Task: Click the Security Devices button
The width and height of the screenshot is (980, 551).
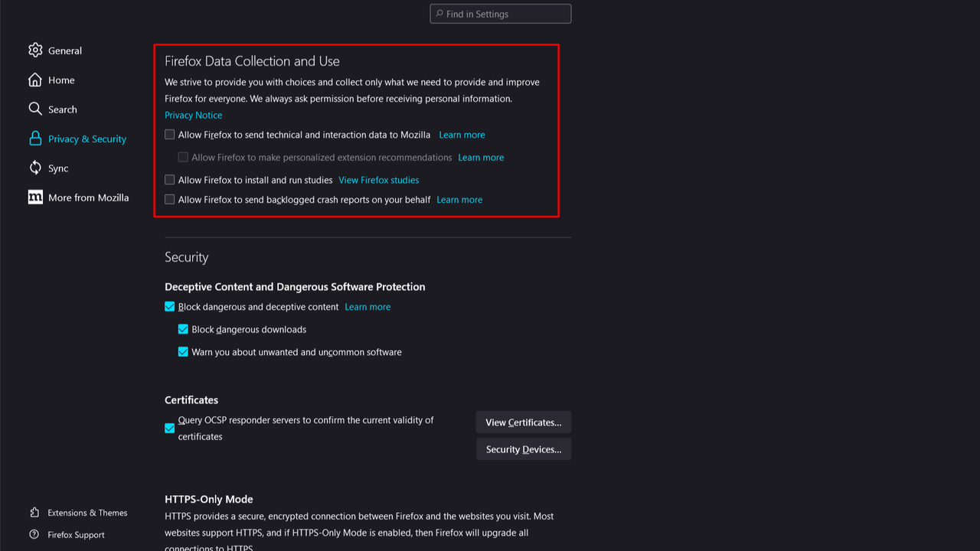Action: pos(523,449)
